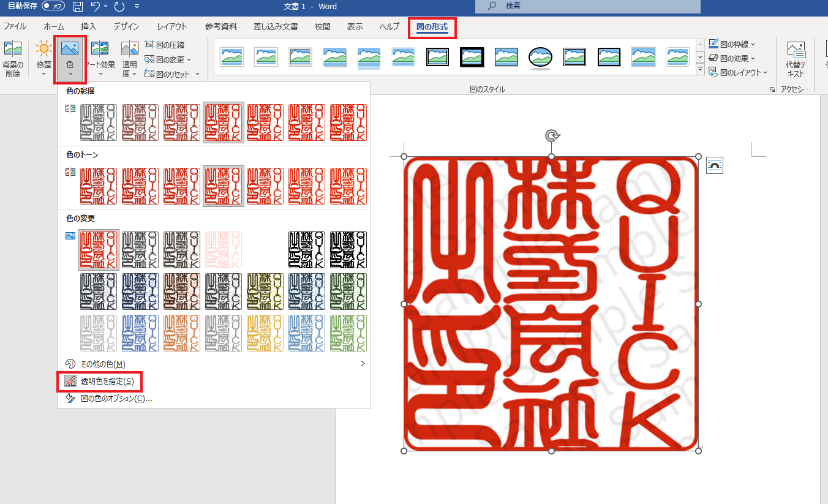Switch to the 参考資料 tab
Viewport: 828px width, 504px height.
coord(221,26)
